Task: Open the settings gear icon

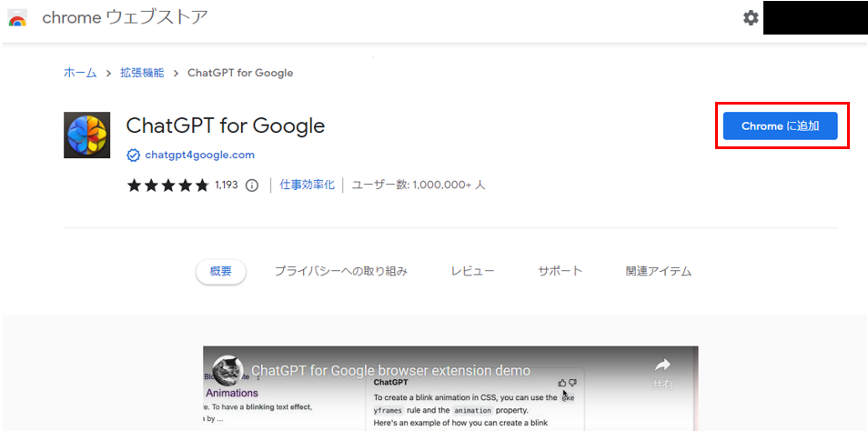Action: click(x=750, y=17)
